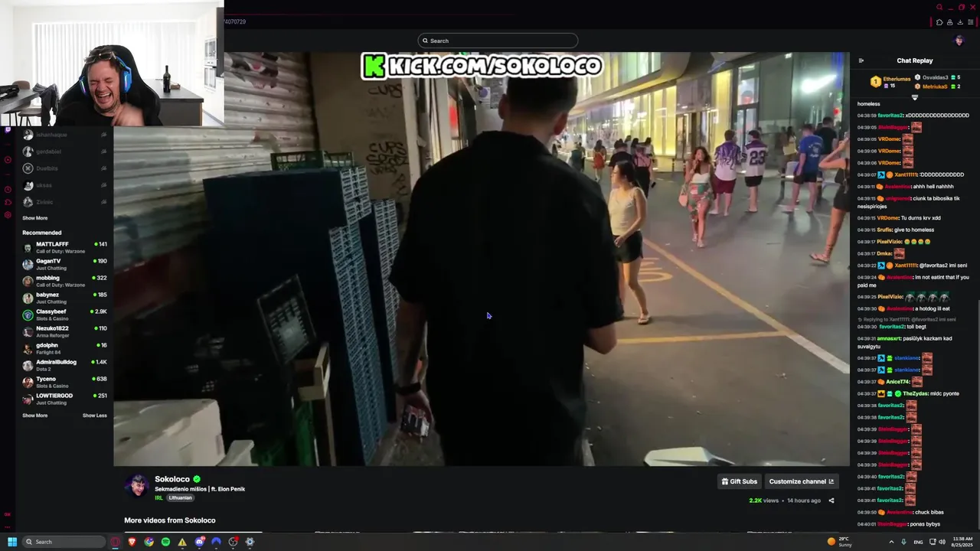Open the browser account profile icon
Image resolution: width=980 pixels, height=551 pixels.
(x=949, y=22)
